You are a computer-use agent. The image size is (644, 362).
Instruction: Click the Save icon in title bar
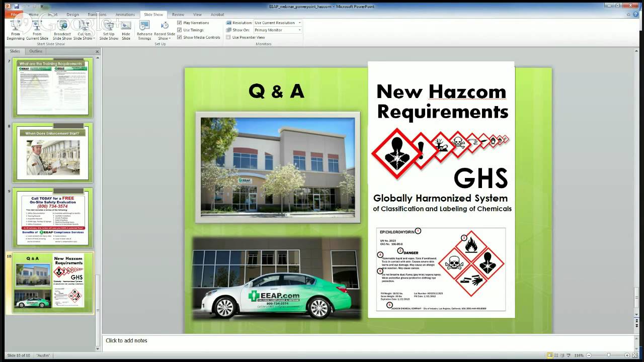[x=17, y=6]
